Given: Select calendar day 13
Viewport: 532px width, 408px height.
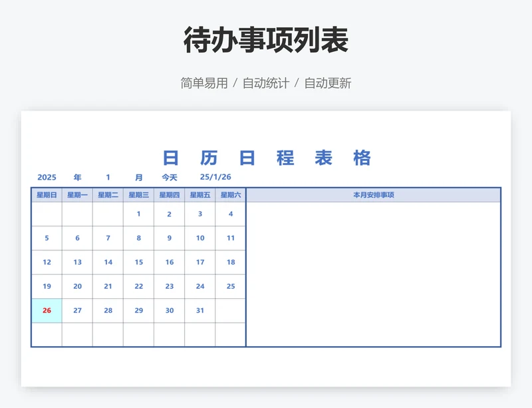Looking at the screenshot, I should coord(77,262).
